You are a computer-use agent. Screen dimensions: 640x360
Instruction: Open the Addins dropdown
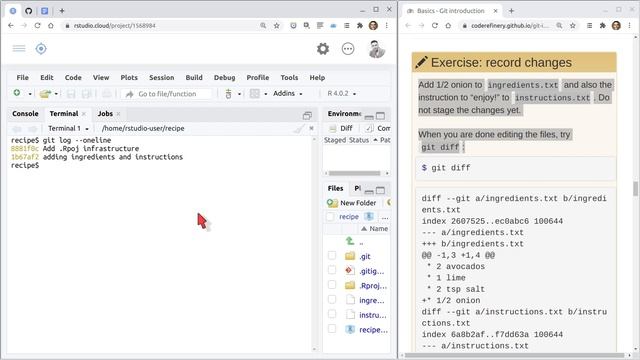click(x=288, y=93)
